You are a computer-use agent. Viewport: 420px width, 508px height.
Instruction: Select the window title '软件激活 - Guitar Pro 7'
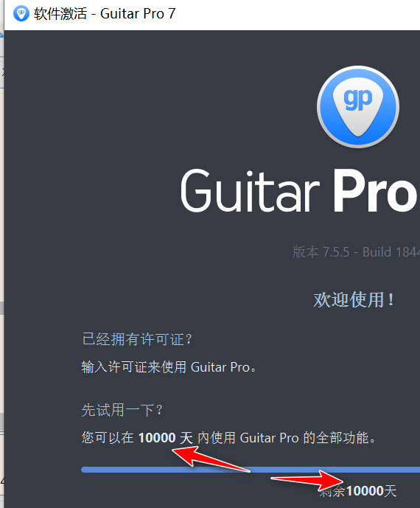tap(105, 13)
